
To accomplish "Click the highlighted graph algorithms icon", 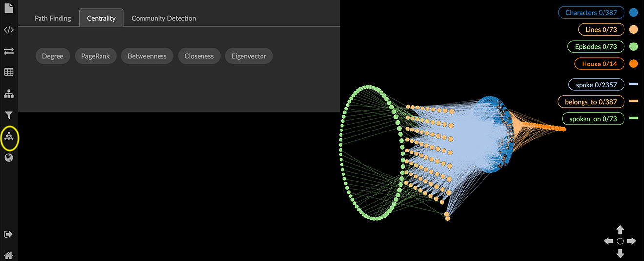I will point(9,136).
